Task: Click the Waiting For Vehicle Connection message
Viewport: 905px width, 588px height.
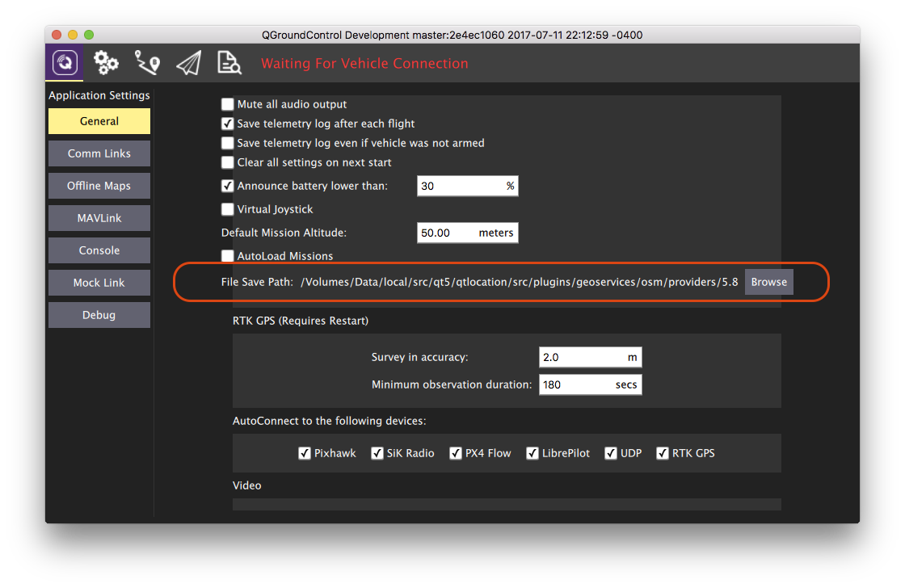Action: coord(364,64)
